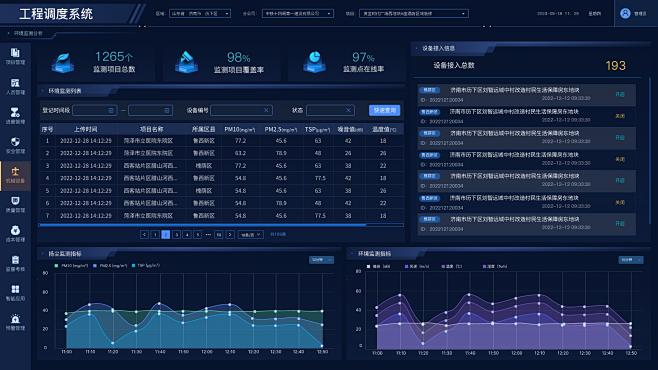Toggle 开启 status on first device entry
The width and height of the screenshot is (658, 370).
620,95
